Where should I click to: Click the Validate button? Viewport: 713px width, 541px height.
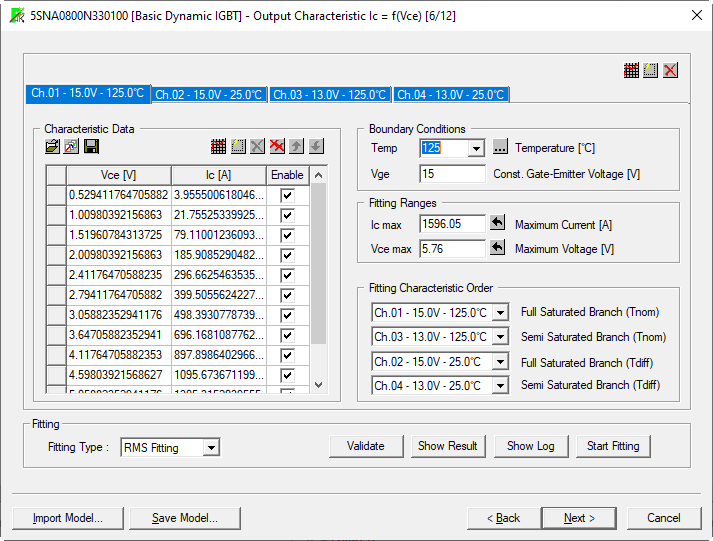click(x=366, y=446)
